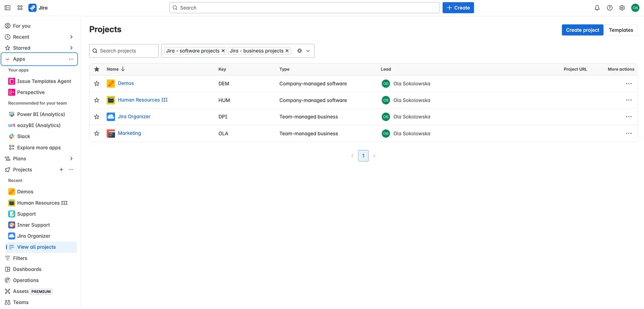Collapse the Apps sidebar section
644x309 pixels.
coord(7,59)
